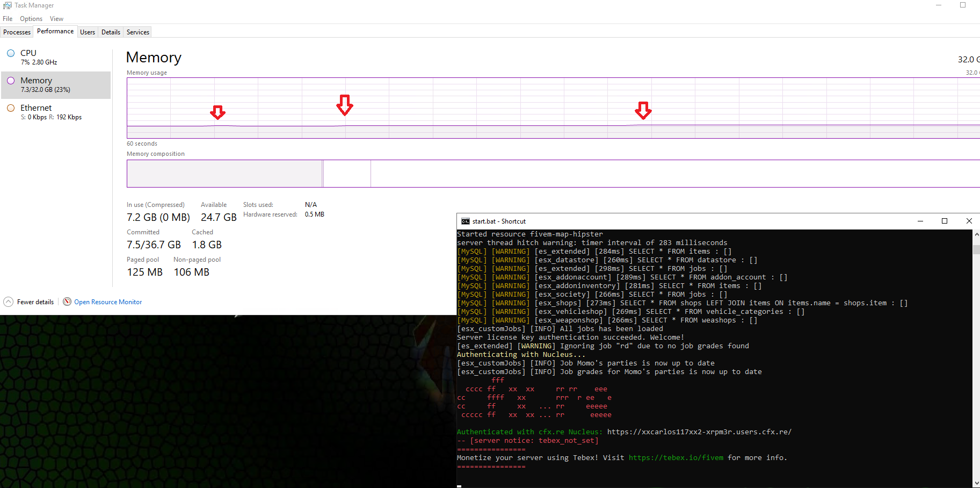This screenshot has width=980, height=488.
Task: Click the console scrollbar up arrow
Action: [976, 234]
